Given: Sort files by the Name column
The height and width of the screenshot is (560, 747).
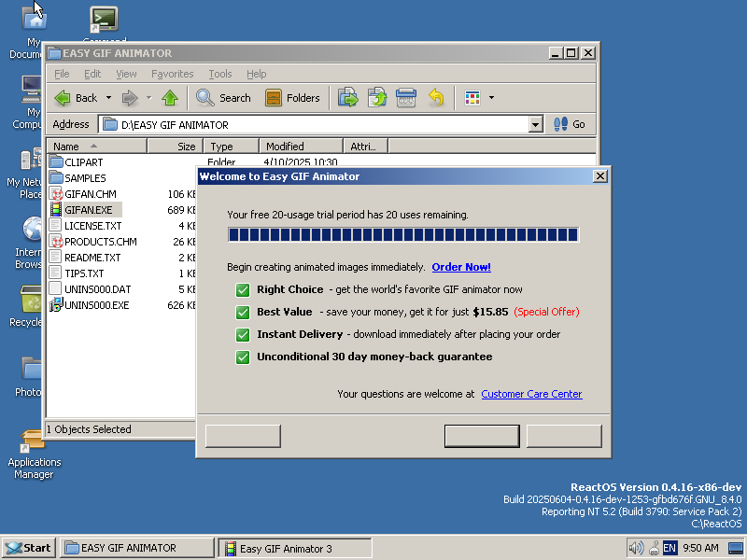Looking at the screenshot, I should click(x=97, y=147).
